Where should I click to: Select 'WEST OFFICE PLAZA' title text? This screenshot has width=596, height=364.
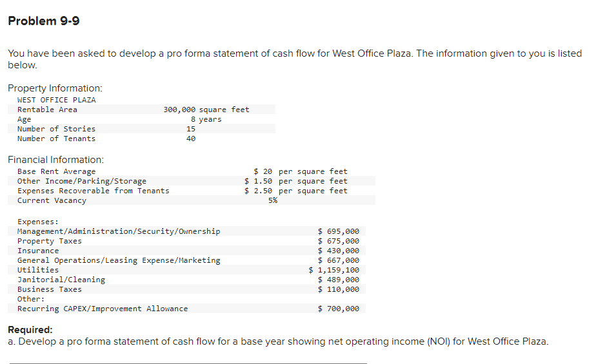click(x=56, y=100)
